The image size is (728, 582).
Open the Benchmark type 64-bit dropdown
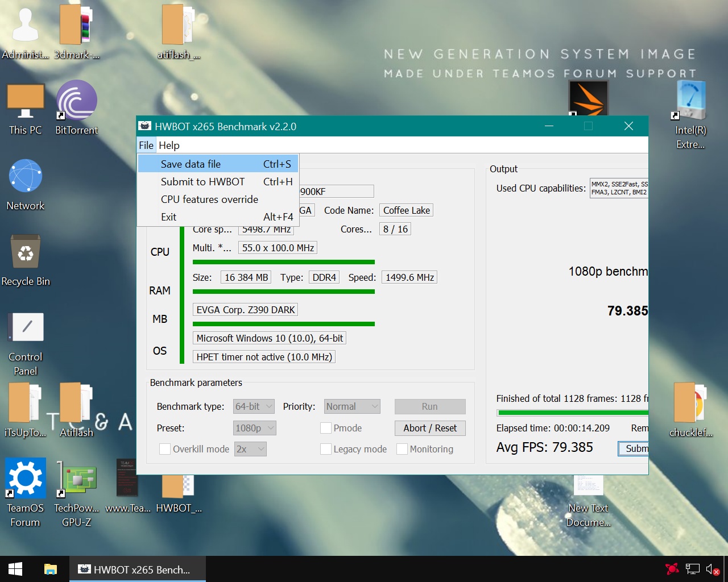(254, 406)
